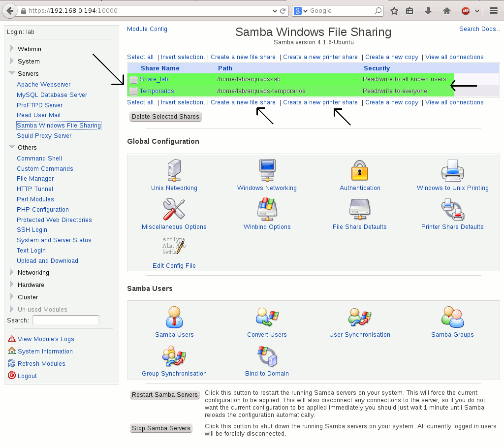Open MySQL Database Server module

(x=52, y=95)
